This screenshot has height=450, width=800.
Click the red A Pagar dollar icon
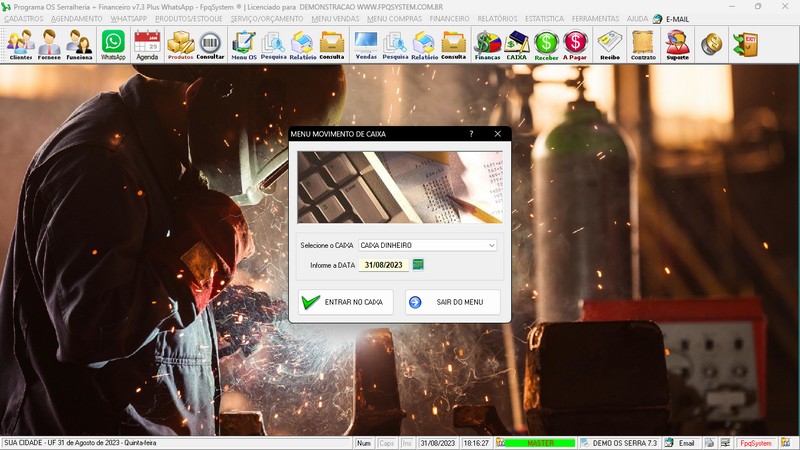pyautogui.click(x=575, y=45)
